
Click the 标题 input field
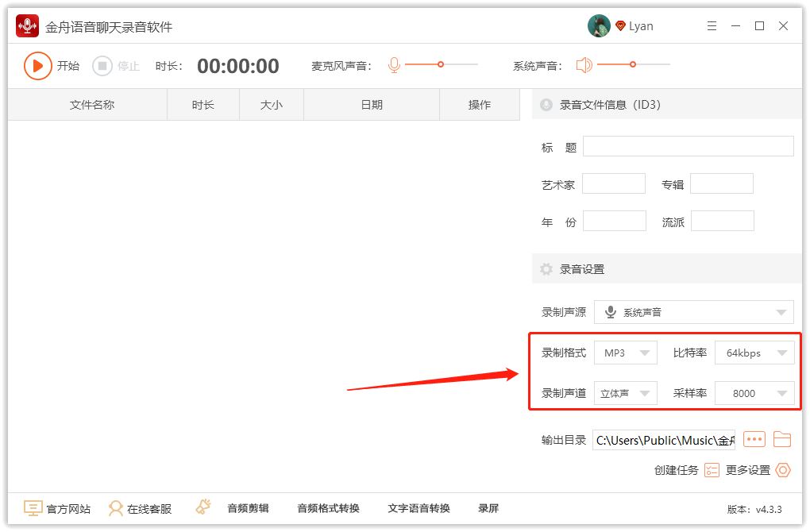688,146
